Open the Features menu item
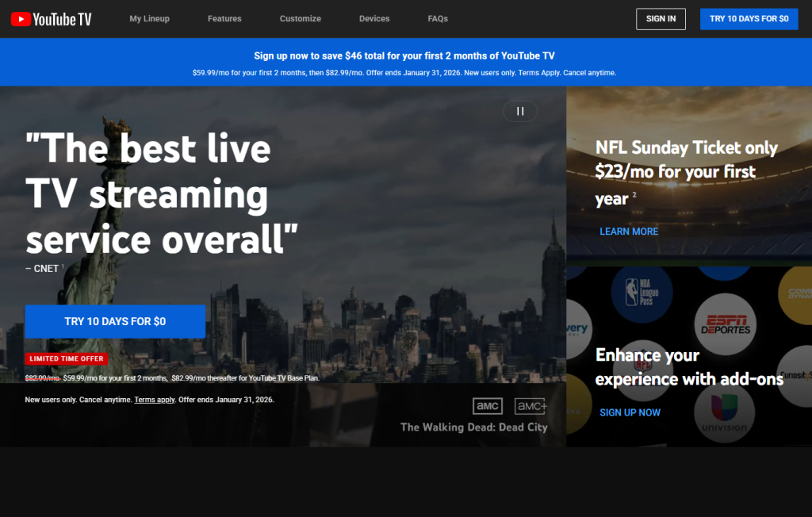The width and height of the screenshot is (812, 517). 224,19
